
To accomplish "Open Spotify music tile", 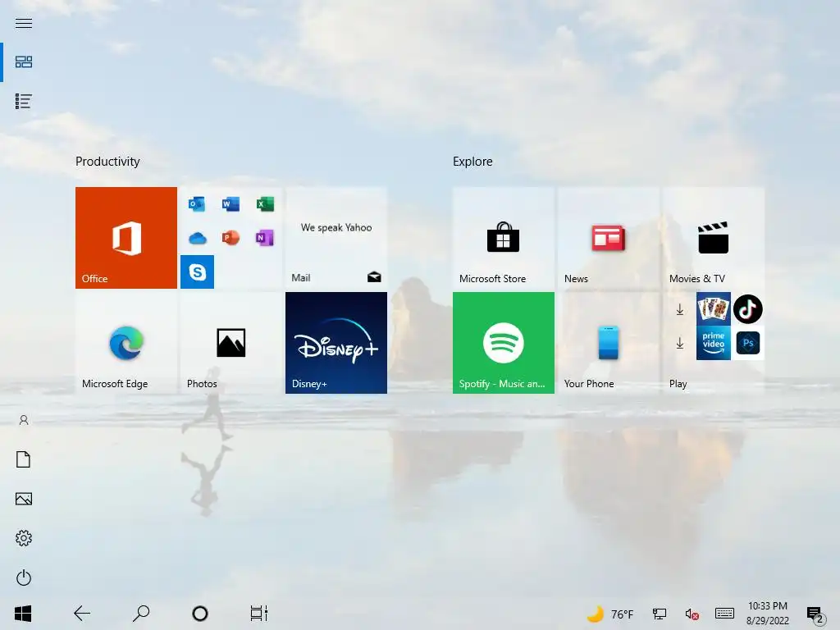I will click(503, 342).
